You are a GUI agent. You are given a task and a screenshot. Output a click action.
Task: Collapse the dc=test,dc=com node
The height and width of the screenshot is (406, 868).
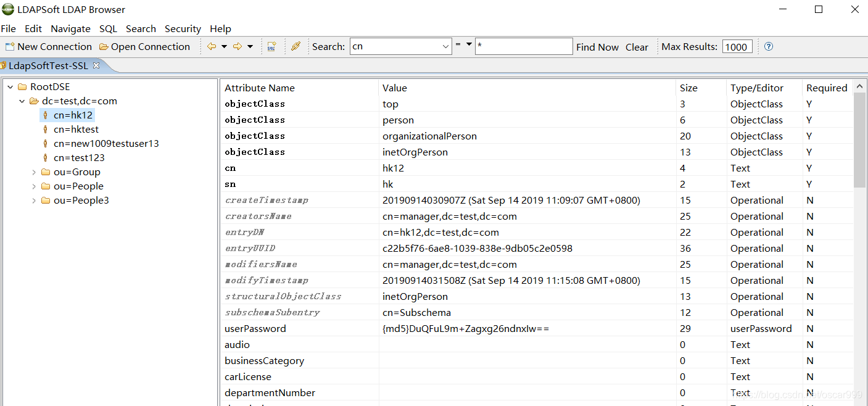(x=22, y=101)
